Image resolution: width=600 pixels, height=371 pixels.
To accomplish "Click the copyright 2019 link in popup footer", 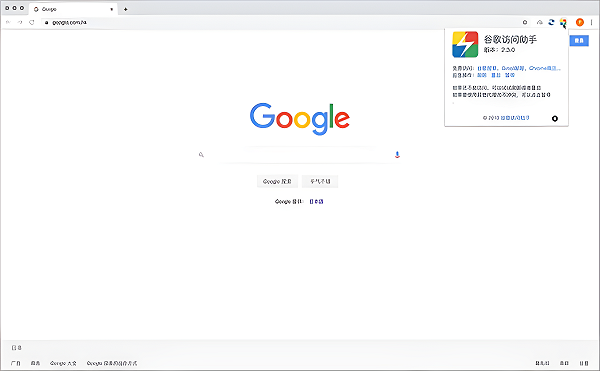I will point(515,118).
